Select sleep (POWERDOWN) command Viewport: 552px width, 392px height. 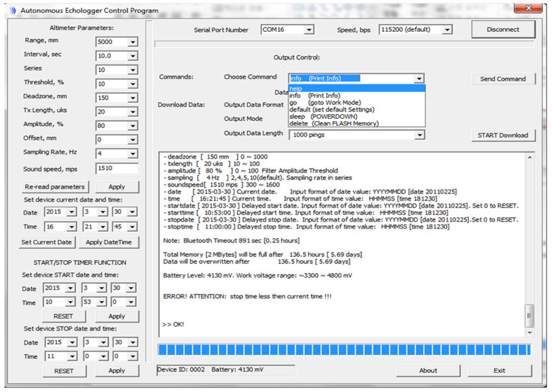point(357,116)
